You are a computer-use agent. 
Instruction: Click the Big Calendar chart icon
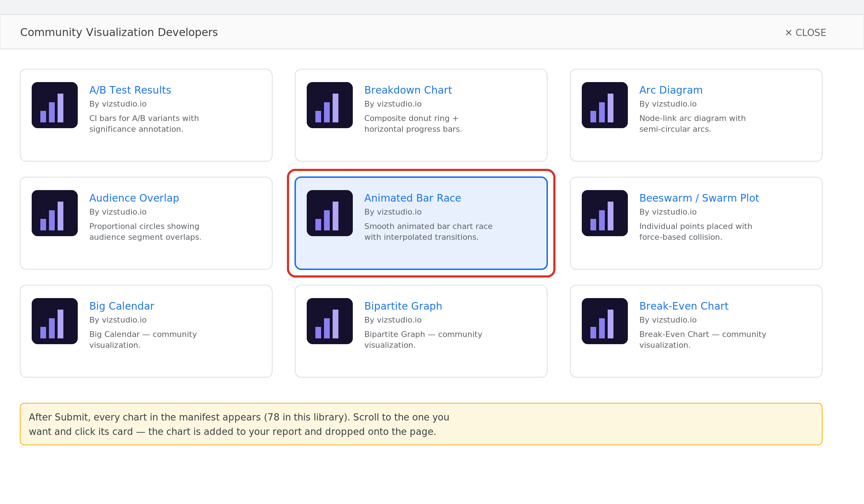(x=55, y=321)
